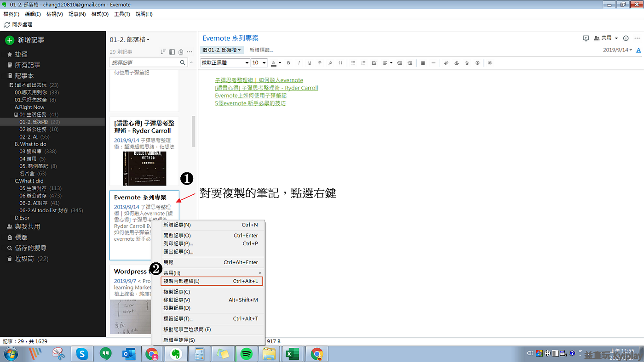Change note list view layout icon
Screen dimensions: 644x362
pyautogui.click(x=172, y=52)
